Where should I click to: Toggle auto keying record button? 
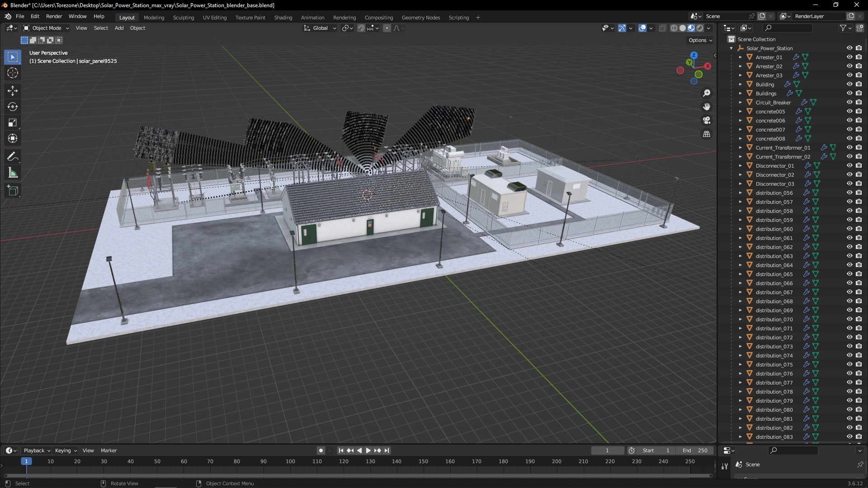coord(321,450)
